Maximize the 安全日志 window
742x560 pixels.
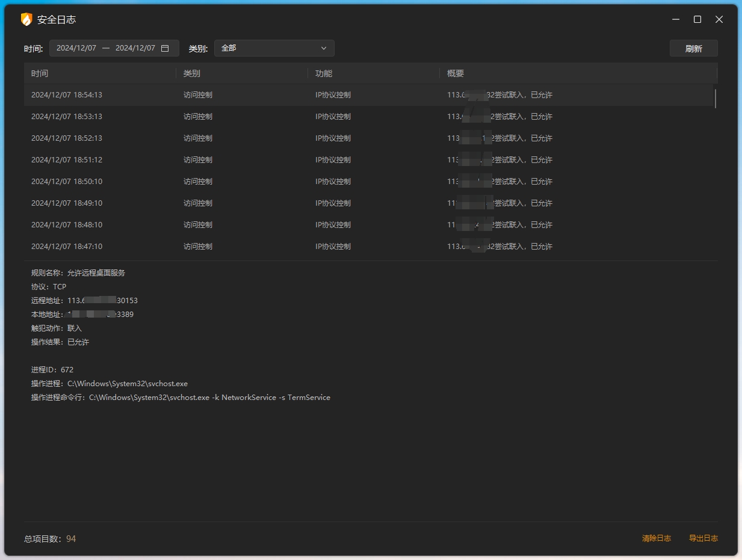click(x=697, y=19)
